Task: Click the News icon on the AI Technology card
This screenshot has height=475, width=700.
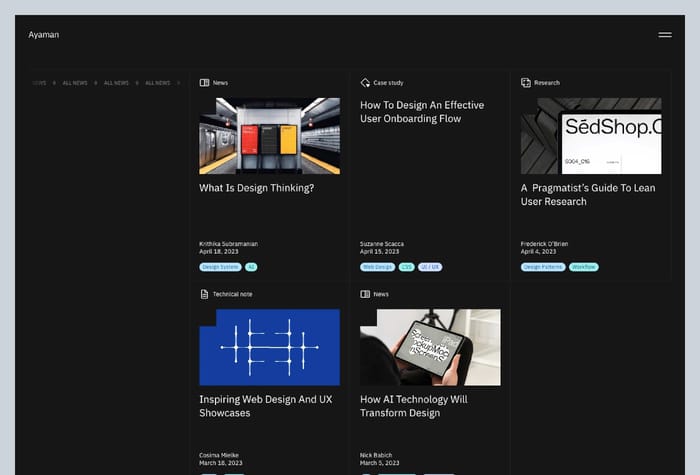Action: (x=365, y=294)
